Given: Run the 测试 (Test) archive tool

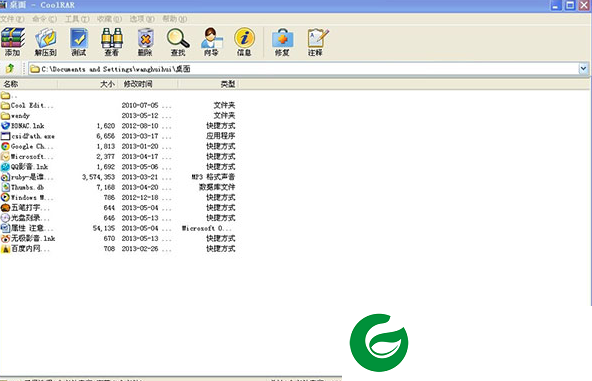Looking at the screenshot, I should [x=79, y=42].
